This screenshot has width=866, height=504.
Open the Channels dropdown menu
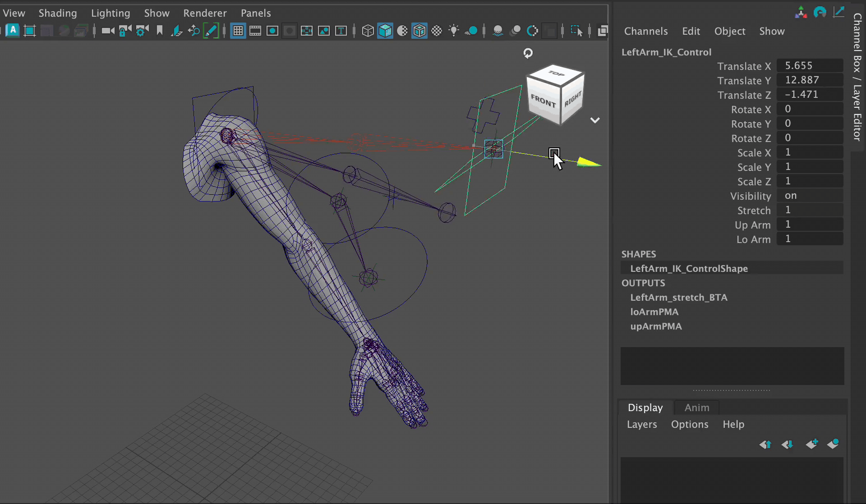646,31
